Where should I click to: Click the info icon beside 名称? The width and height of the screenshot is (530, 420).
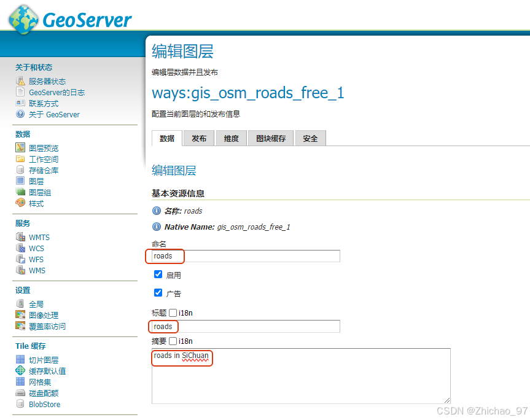coord(157,211)
